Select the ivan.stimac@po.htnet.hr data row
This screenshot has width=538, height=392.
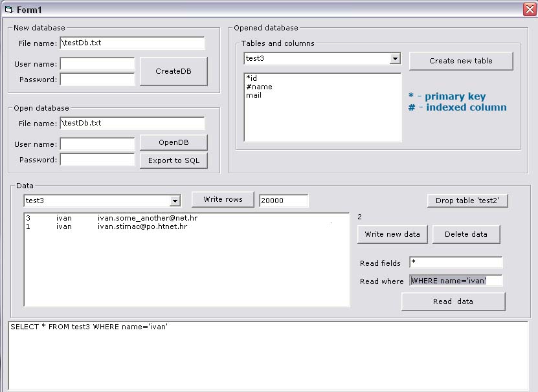(142, 227)
